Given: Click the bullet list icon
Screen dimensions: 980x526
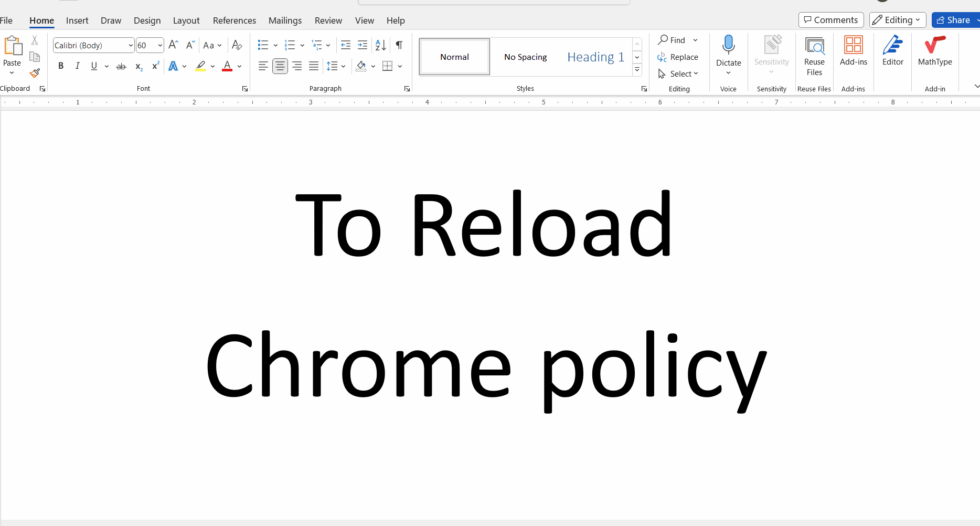Looking at the screenshot, I should (x=263, y=45).
